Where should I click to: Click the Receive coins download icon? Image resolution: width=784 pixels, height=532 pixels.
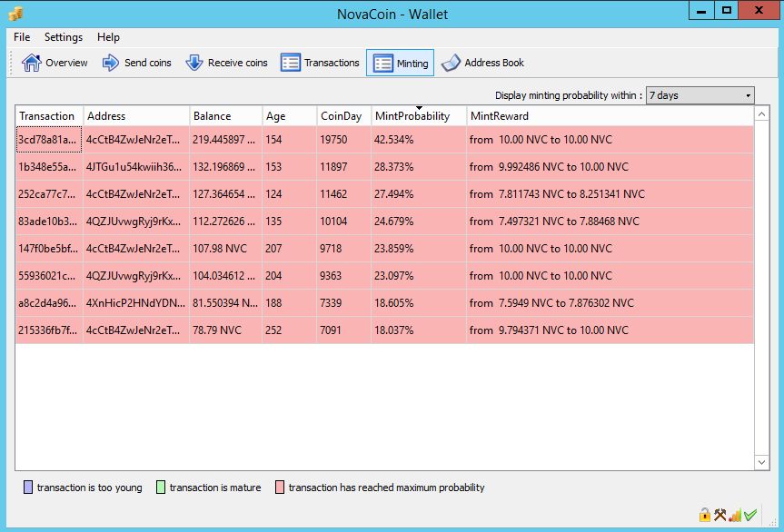[194, 63]
